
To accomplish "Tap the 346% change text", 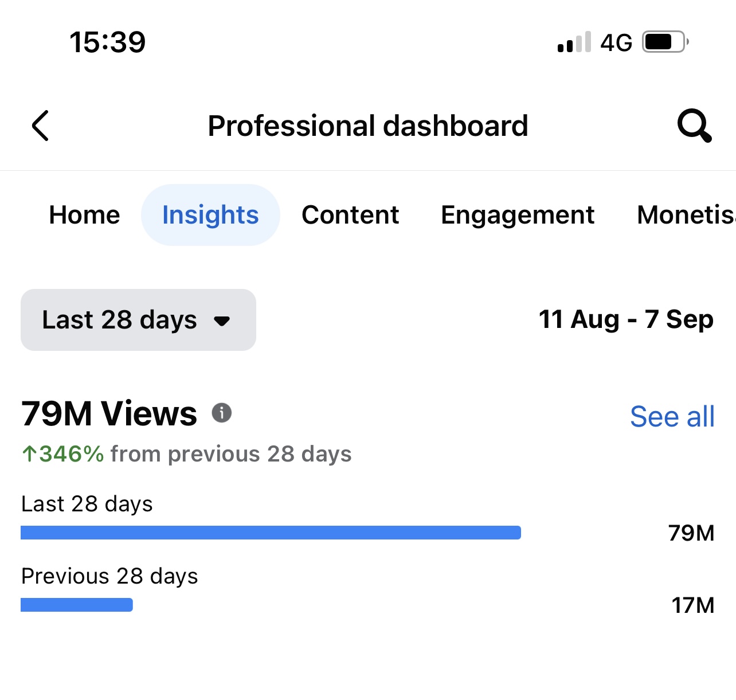I will click(72, 454).
